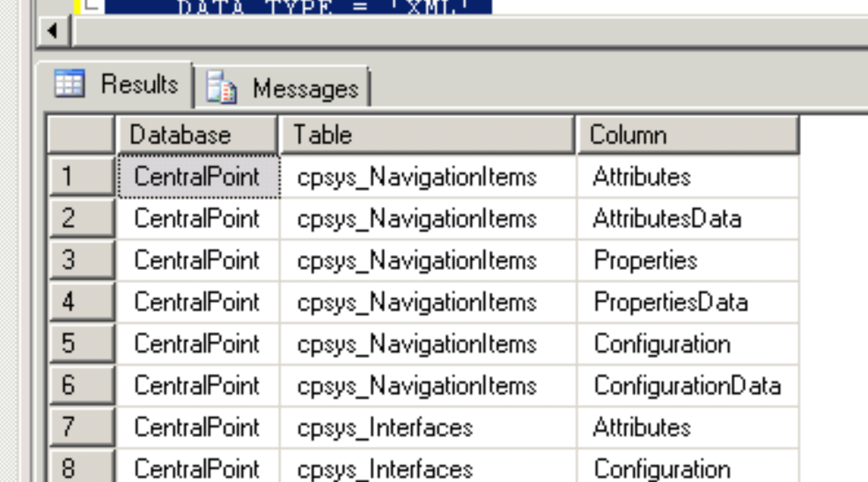
Task: Click the Messages tab document icon
Action: (x=222, y=87)
